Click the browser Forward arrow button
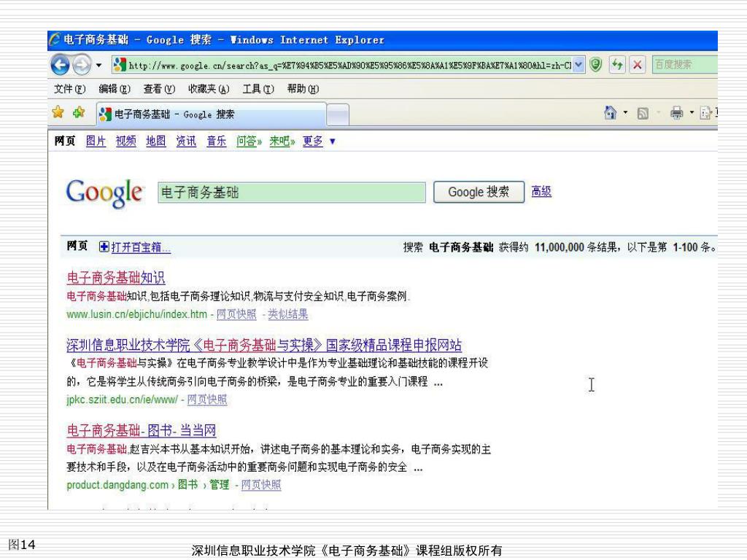The height and width of the screenshot is (560, 747). 82,65
